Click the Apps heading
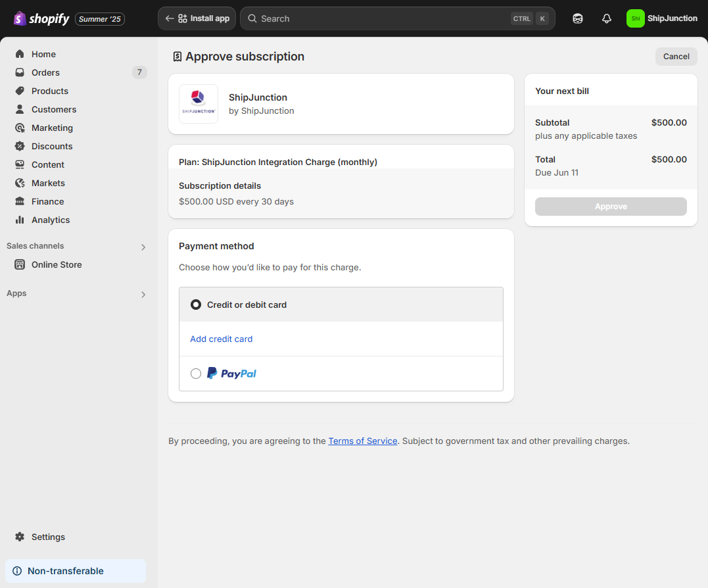The height and width of the screenshot is (588, 708). coord(16,293)
